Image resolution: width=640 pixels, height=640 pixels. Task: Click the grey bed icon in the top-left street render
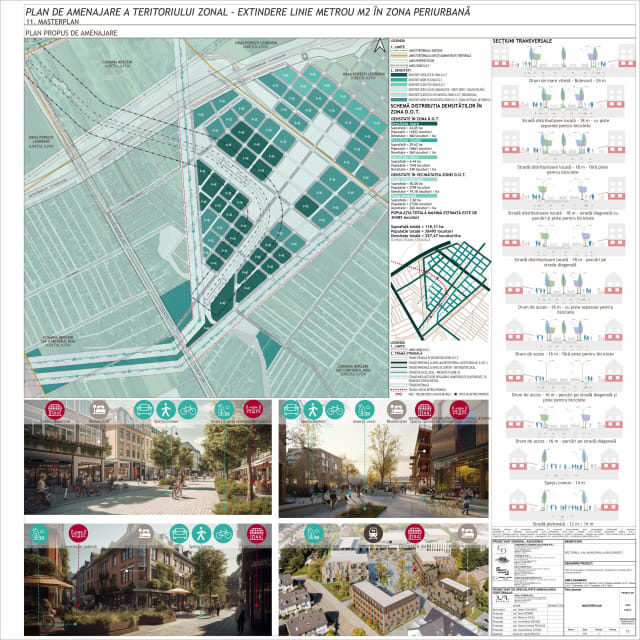pos(99,410)
